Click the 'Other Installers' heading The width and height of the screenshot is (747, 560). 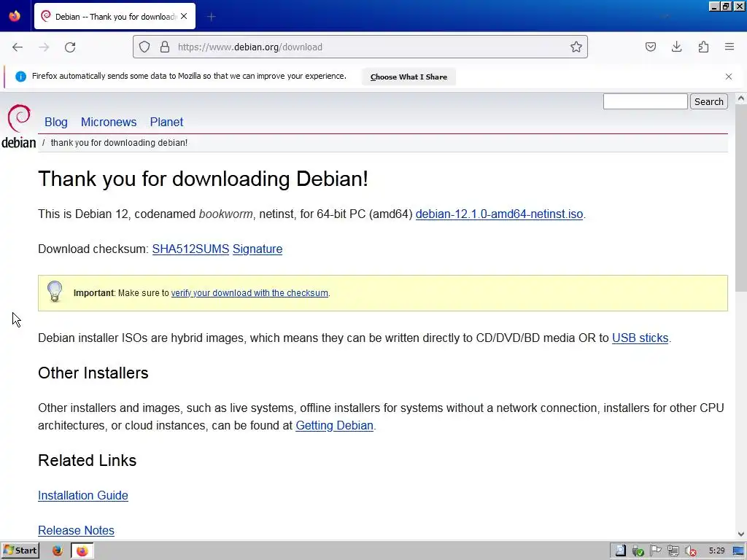tap(93, 373)
